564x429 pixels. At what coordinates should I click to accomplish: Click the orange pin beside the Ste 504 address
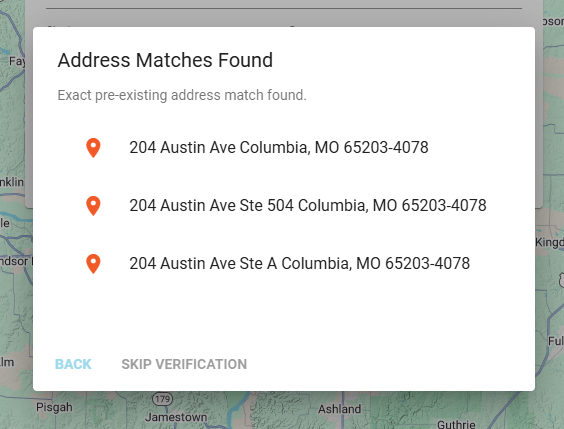tap(93, 206)
